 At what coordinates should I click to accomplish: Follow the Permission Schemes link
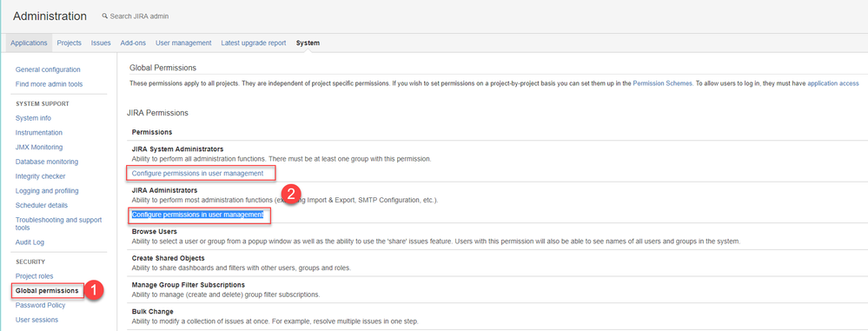point(662,83)
